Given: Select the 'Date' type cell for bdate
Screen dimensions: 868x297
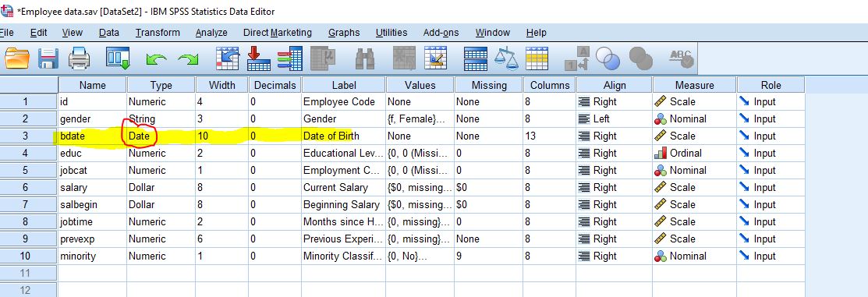Looking at the screenshot, I should coord(161,136).
